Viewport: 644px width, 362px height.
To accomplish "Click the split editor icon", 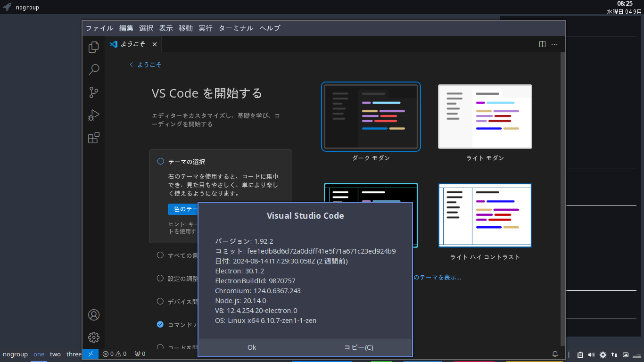I will 542,44.
